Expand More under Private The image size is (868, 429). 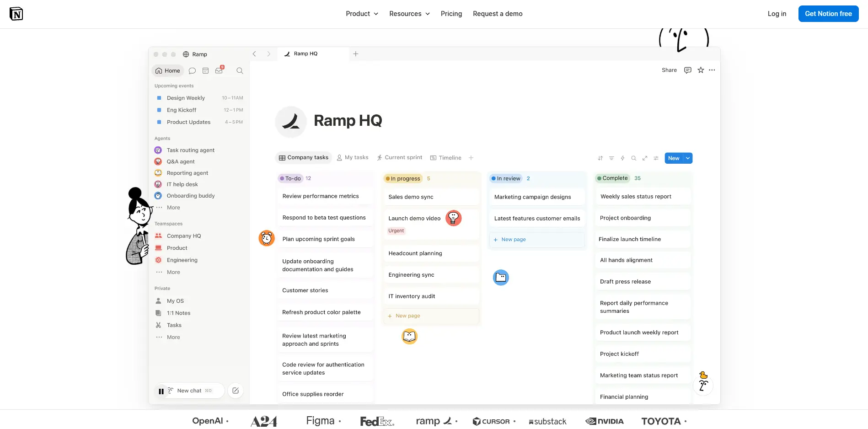coord(173,337)
